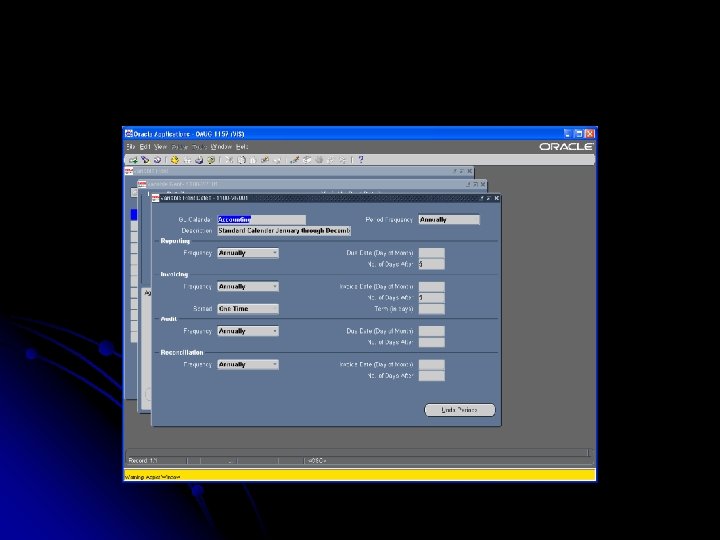Open the Window menu

(221, 147)
